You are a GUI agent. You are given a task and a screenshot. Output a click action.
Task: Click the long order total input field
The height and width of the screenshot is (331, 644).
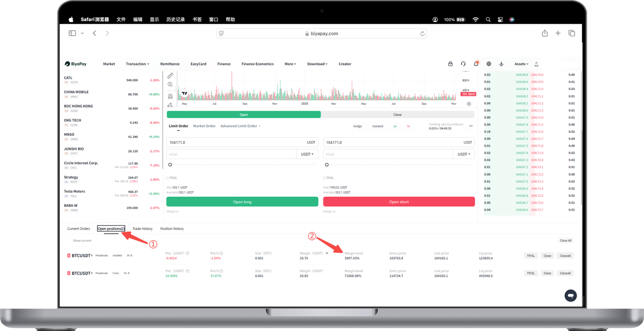point(231,154)
